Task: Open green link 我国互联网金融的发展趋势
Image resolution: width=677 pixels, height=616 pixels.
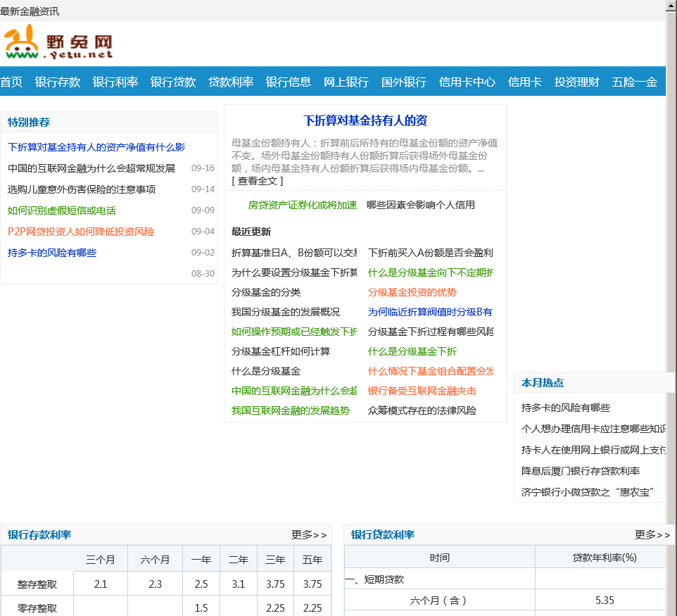Action: click(x=291, y=411)
